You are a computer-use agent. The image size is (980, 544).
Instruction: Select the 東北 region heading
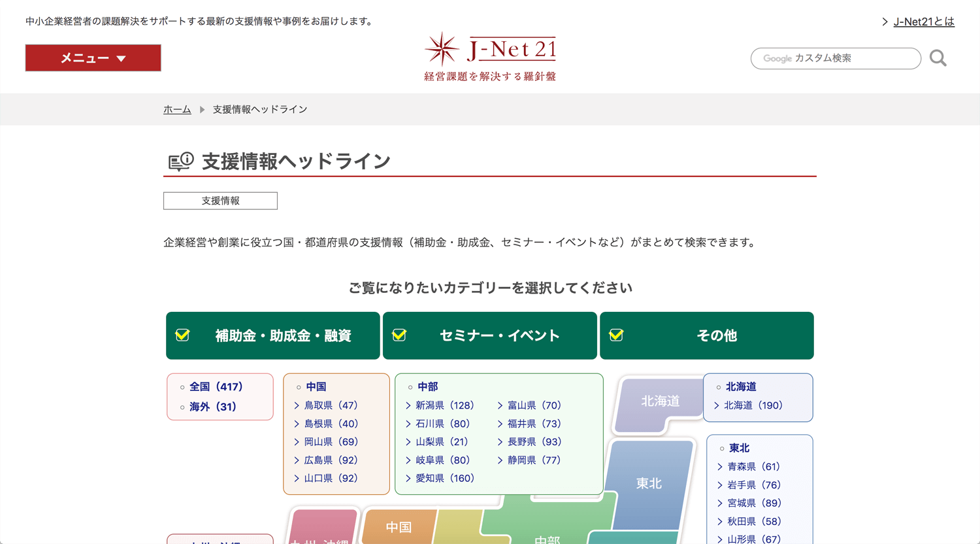click(x=739, y=448)
